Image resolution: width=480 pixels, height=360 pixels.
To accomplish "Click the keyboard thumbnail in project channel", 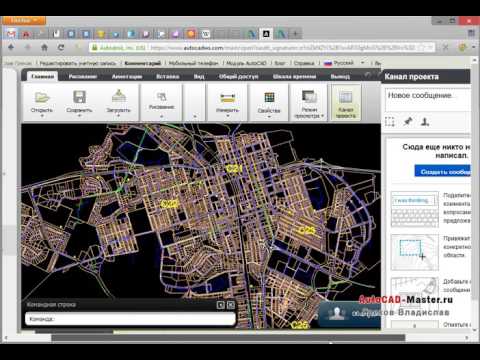I will tap(415, 209).
